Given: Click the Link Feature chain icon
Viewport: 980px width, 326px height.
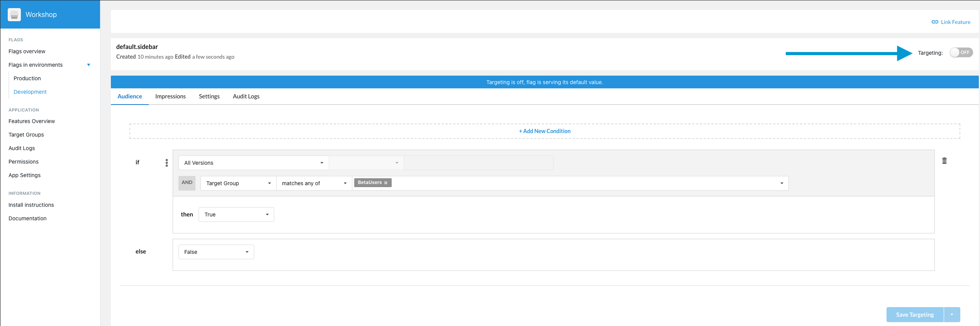Looking at the screenshot, I should point(935,22).
